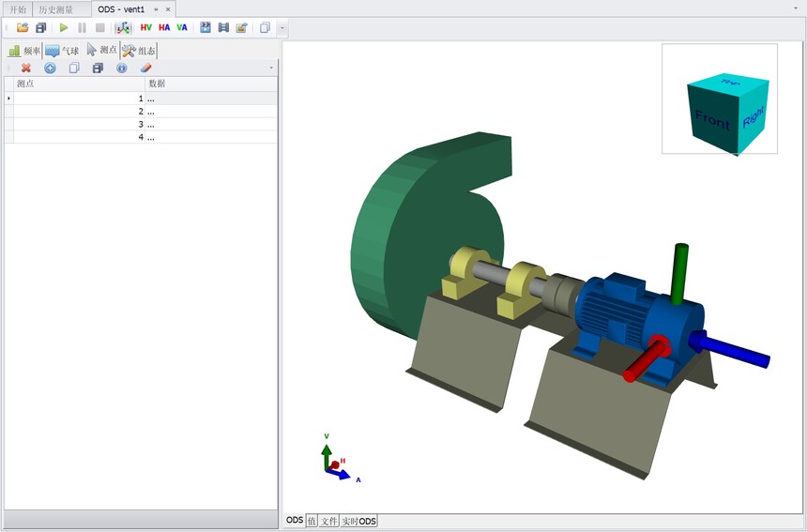Toggle the axis display icon in toolbar

pos(123,28)
